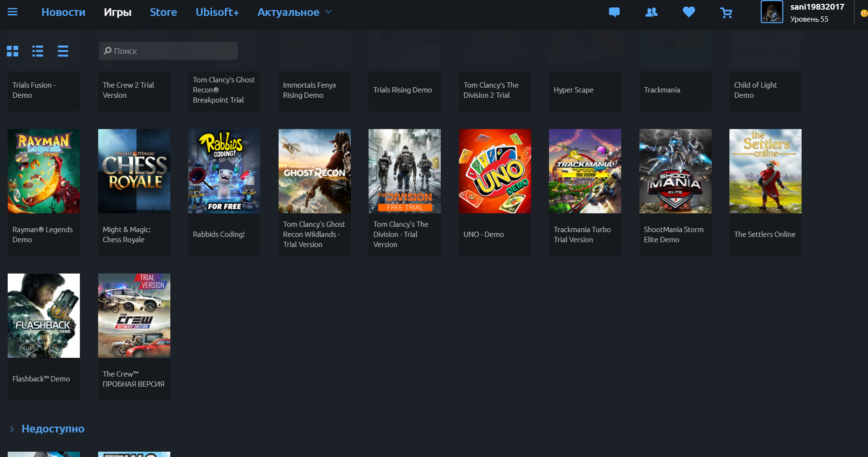The image size is (868, 457).
Task: Open the notification alert icon
Action: 864,13
